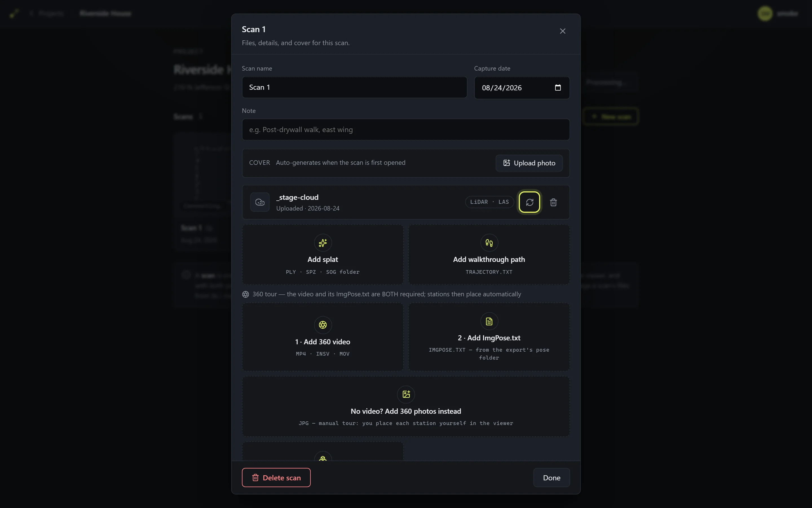Viewport: 812px width, 508px height.
Task: Click the Add 360 video aperture icon
Action: (323, 325)
